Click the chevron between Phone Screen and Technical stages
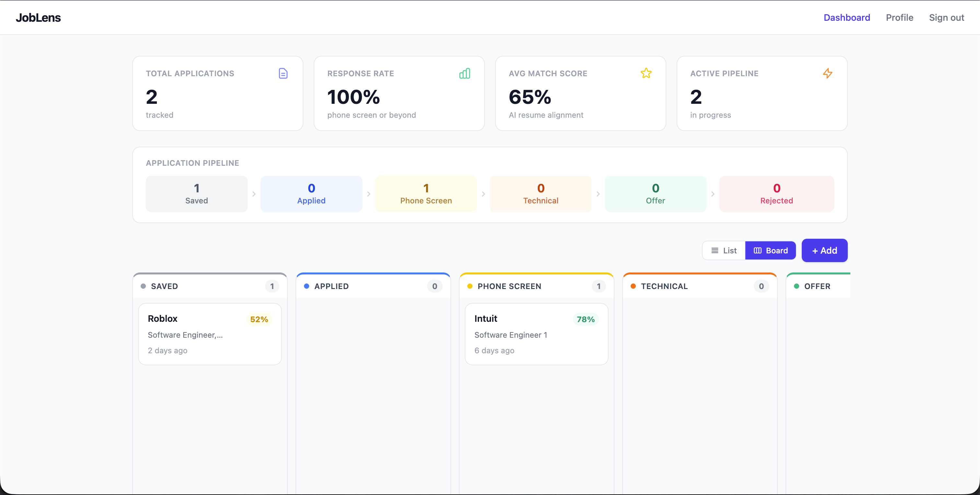The width and height of the screenshot is (980, 495). point(484,194)
